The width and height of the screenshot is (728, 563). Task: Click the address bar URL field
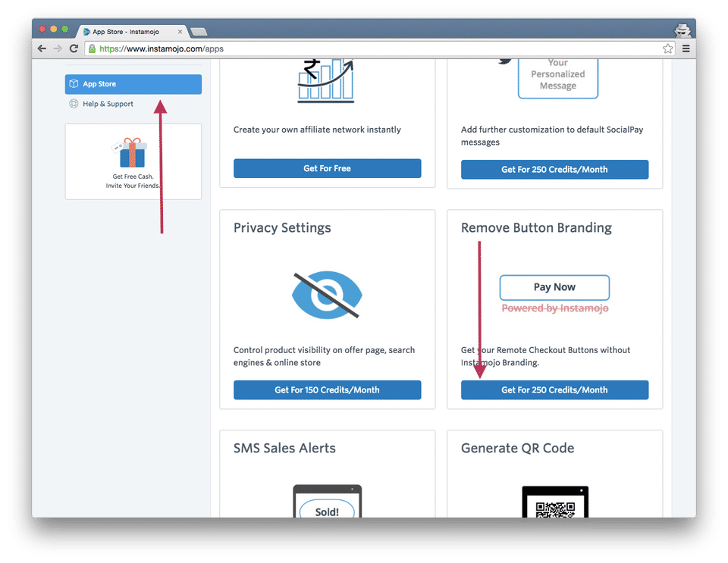pos(378,48)
